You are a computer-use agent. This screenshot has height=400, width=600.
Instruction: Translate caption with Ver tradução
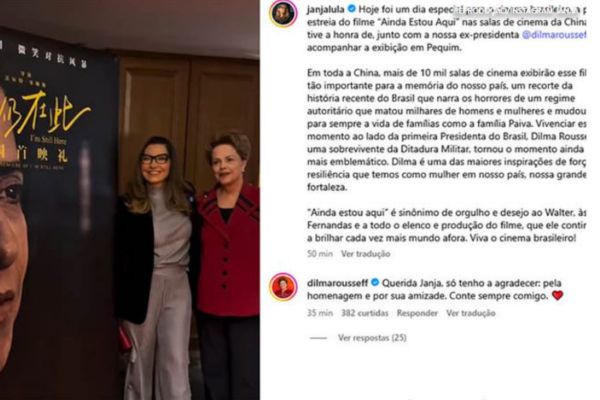365,254
